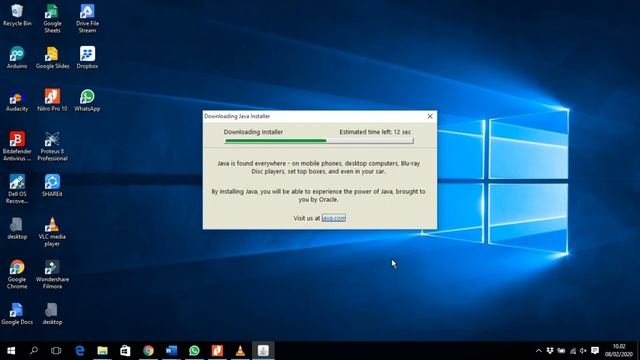This screenshot has height=360, width=640.
Task: Select the desktop file beside VLC media player
Action: pos(17,229)
